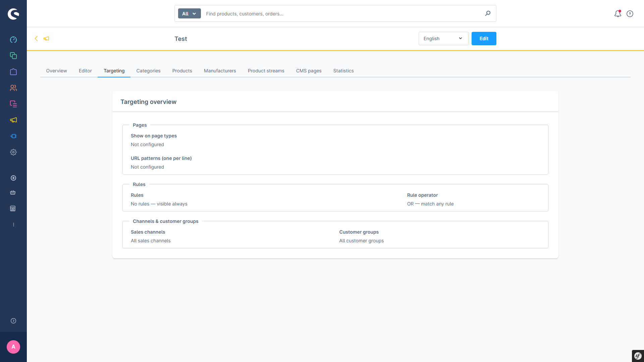Switch to the Categories tab
644x362 pixels.
pos(148,71)
